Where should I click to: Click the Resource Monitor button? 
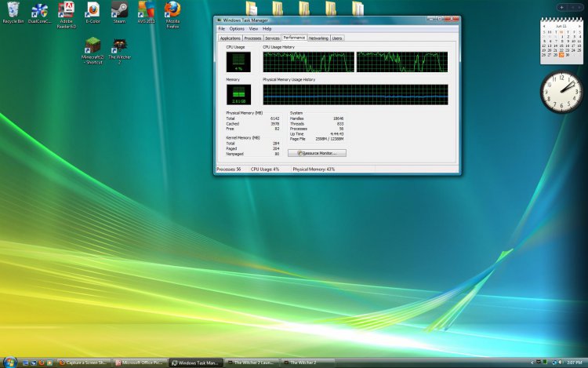(x=317, y=153)
